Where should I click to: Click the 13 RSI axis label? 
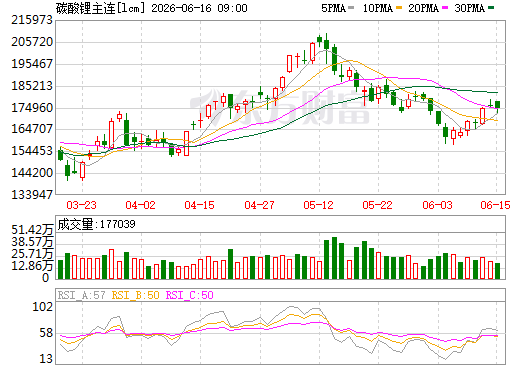coord(46,359)
